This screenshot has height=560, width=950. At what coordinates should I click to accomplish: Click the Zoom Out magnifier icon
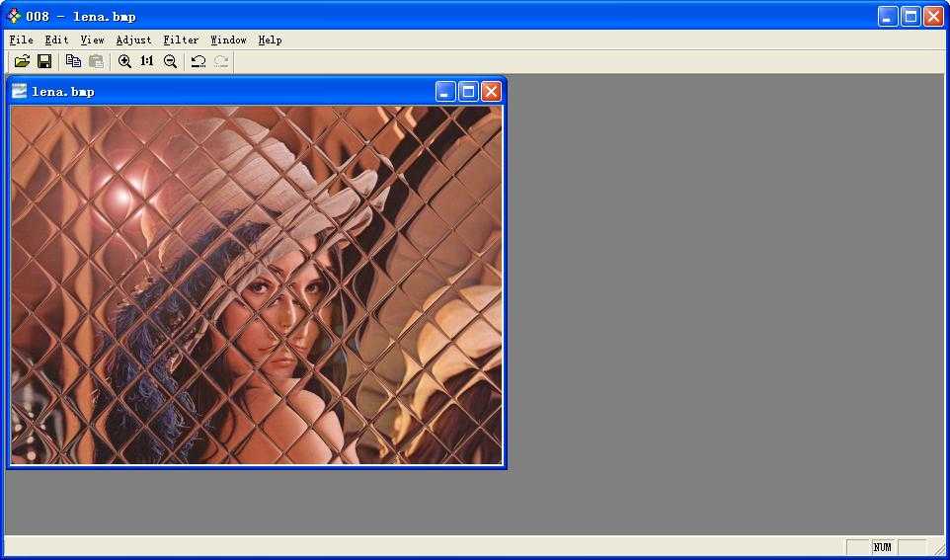pyautogui.click(x=170, y=61)
